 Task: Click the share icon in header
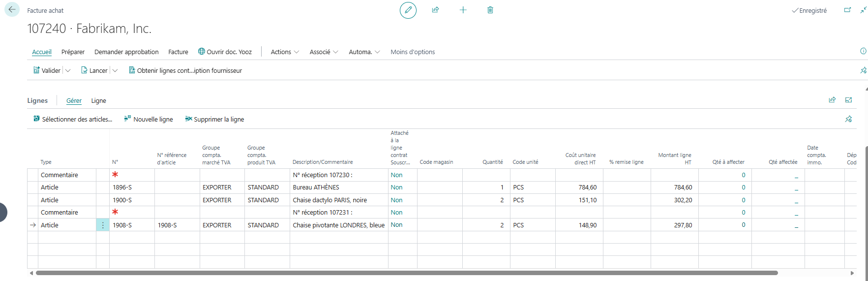pyautogui.click(x=435, y=10)
